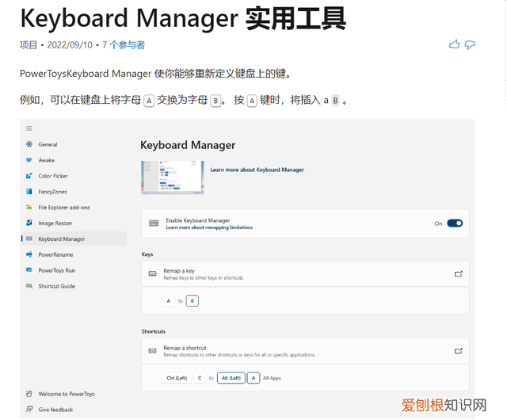Click the Keyboard Manager sidebar icon
This screenshot has width=507, height=420.
tap(29, 239)
